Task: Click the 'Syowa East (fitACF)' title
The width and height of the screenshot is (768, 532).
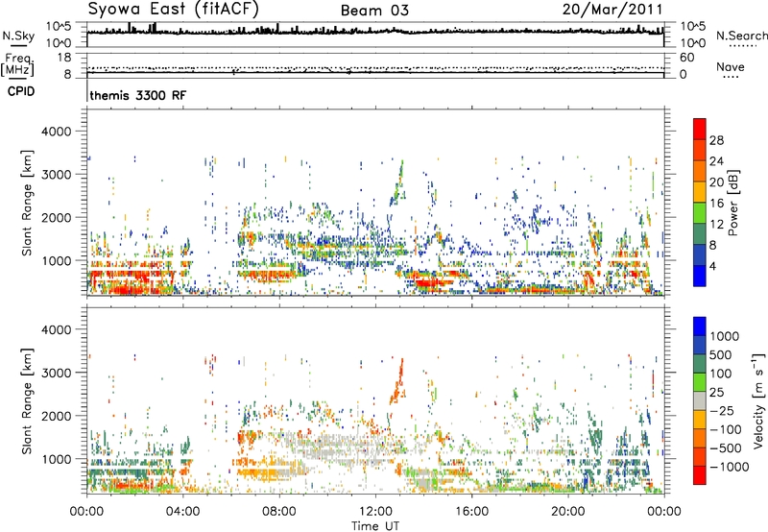Action: (x=174, y=9)
